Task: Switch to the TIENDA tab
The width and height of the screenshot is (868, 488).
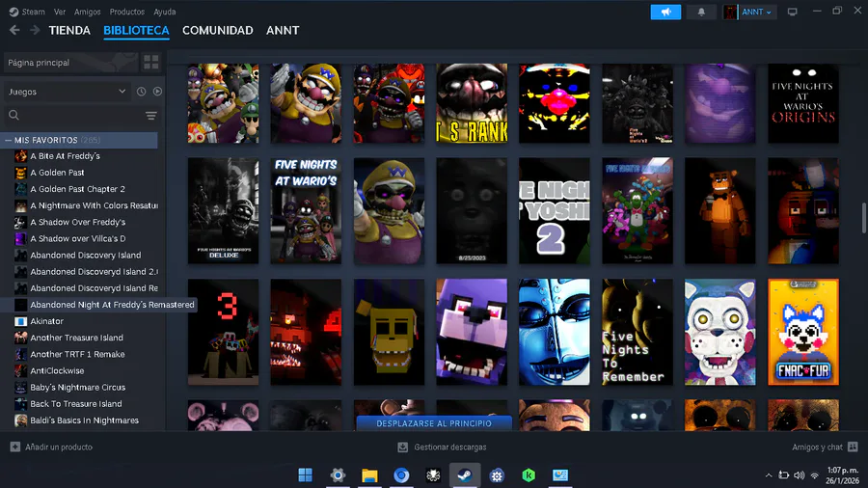Action: [x=69, y=31]
